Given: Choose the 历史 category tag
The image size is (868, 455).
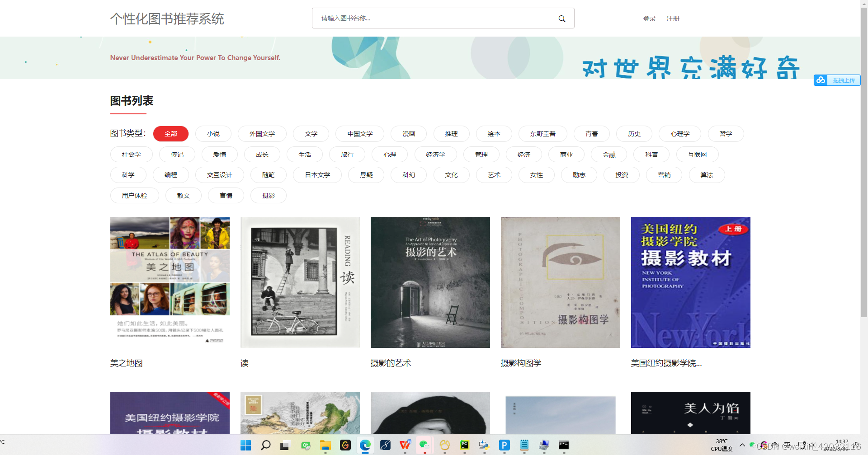Looking at the screenshot, I should click(634, 134).
